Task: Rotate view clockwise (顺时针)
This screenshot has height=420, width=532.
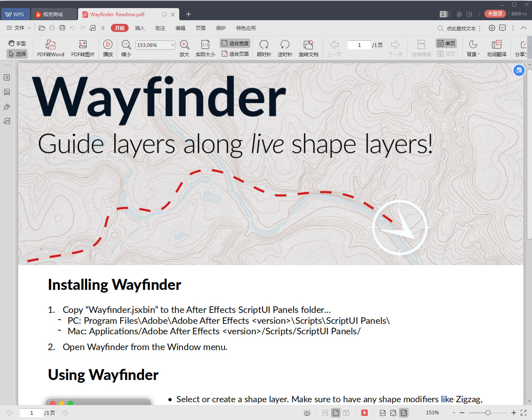Action: tap(264, 49)
